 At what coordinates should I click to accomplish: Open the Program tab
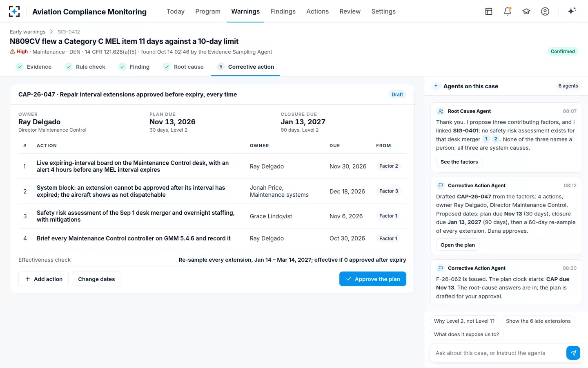coord(208,11)
